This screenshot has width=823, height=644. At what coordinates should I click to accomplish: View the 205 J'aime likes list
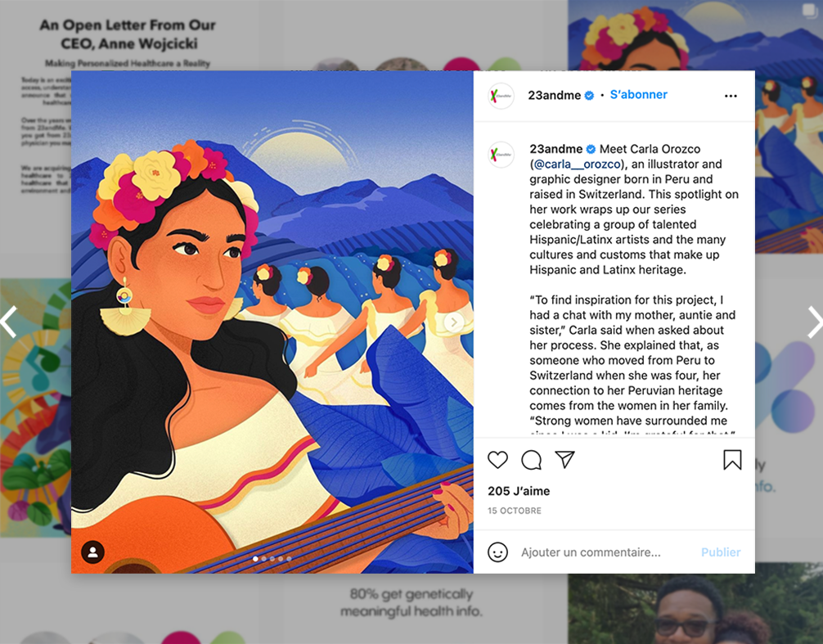click(x=519, y=491)
